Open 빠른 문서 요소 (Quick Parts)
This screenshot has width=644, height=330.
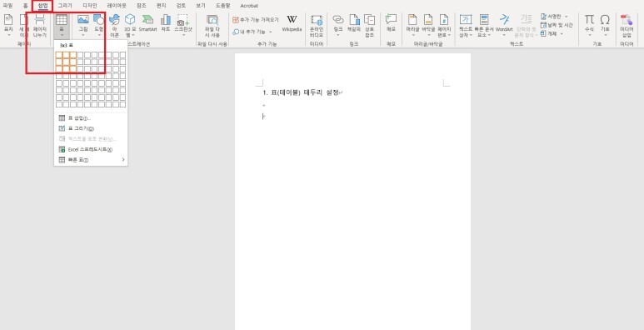(484, 25)
